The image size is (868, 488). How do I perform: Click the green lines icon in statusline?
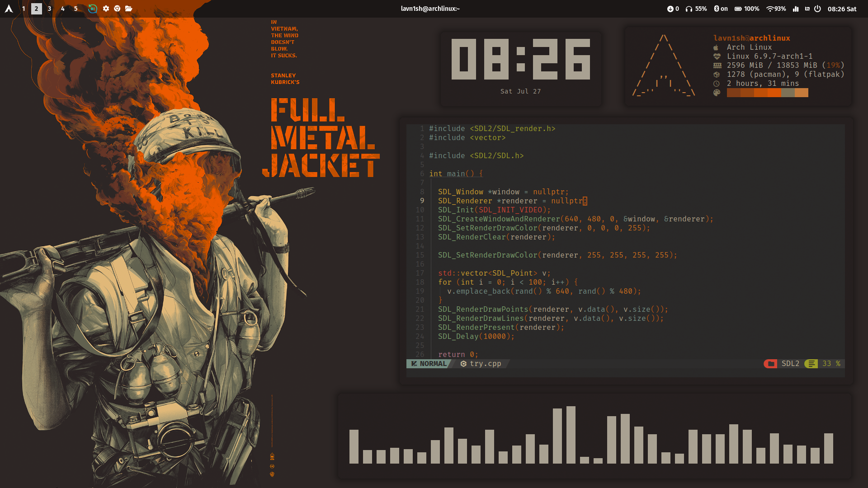811,364
